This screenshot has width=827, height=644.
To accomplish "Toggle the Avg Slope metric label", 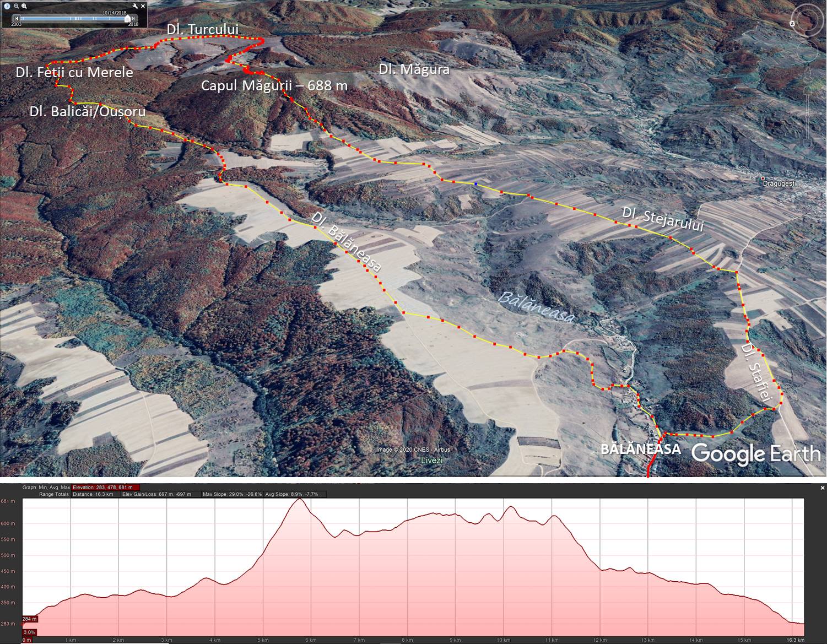I will (x=295, y=494).
